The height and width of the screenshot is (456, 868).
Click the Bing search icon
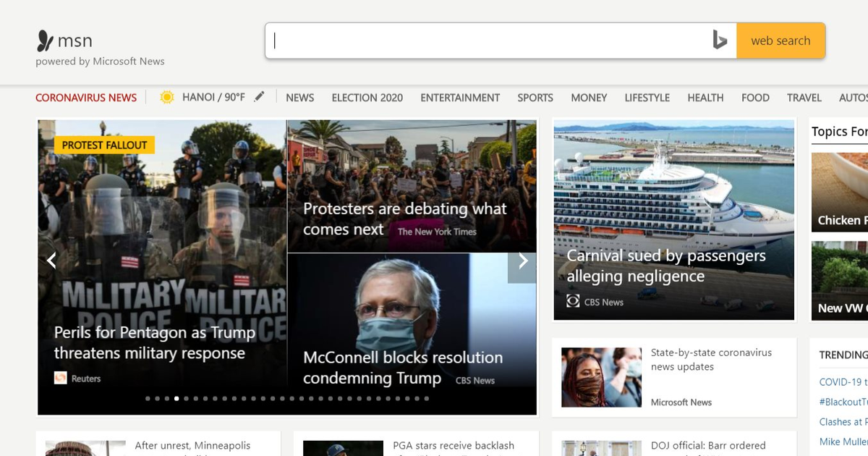coord(719,41)
